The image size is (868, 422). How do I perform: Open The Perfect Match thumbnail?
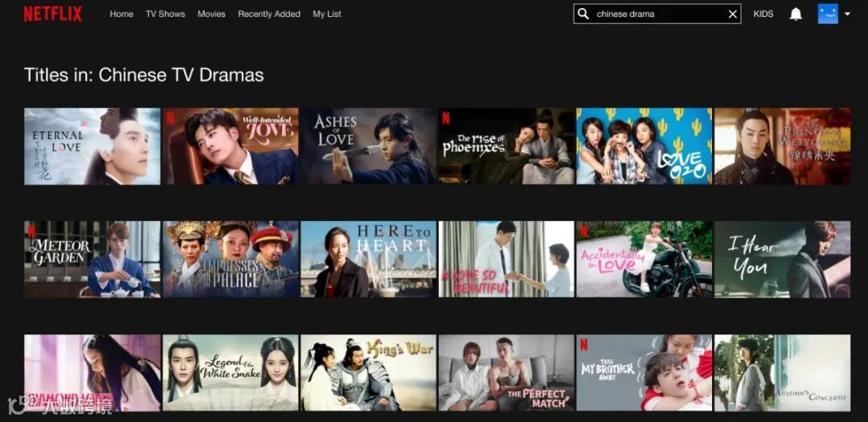coord(506,373)
